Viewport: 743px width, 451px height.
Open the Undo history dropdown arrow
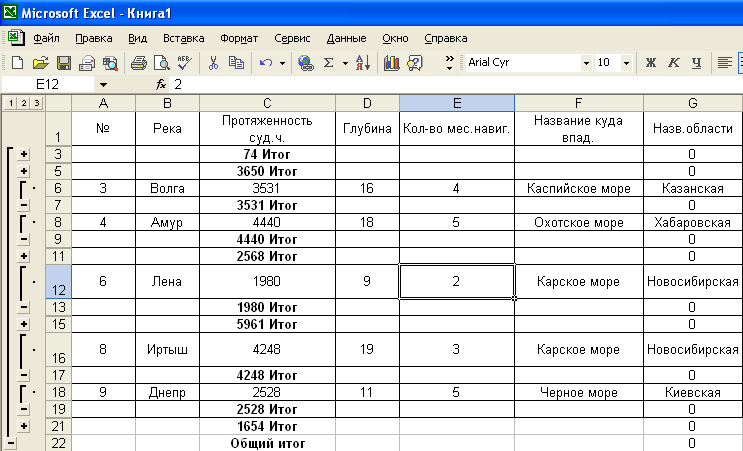coord(282,63)
